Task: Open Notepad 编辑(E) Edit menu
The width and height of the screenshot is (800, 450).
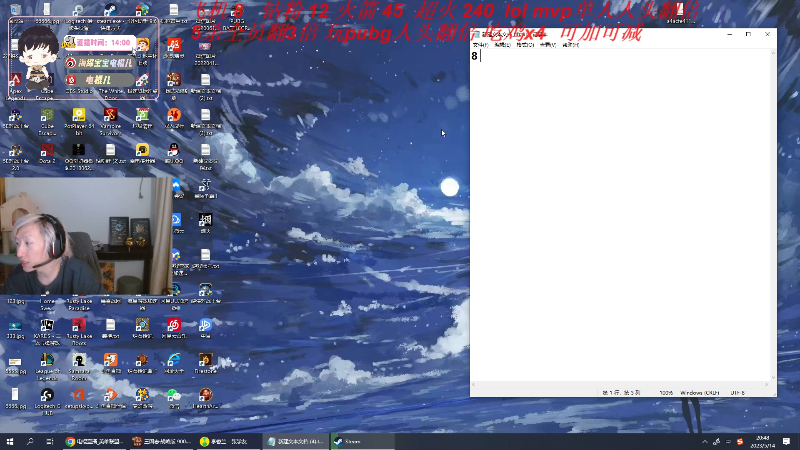Action: pyautogui.click(x=503, y=45)
